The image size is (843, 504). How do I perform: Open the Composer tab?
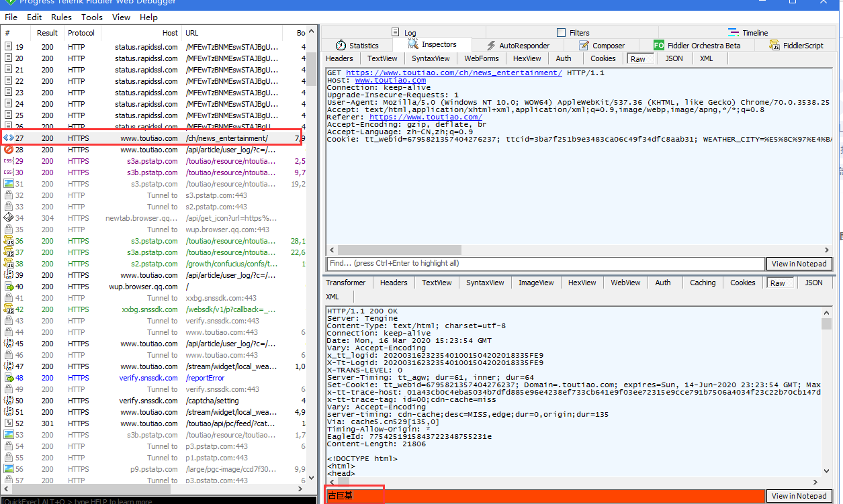pos(602,46)
